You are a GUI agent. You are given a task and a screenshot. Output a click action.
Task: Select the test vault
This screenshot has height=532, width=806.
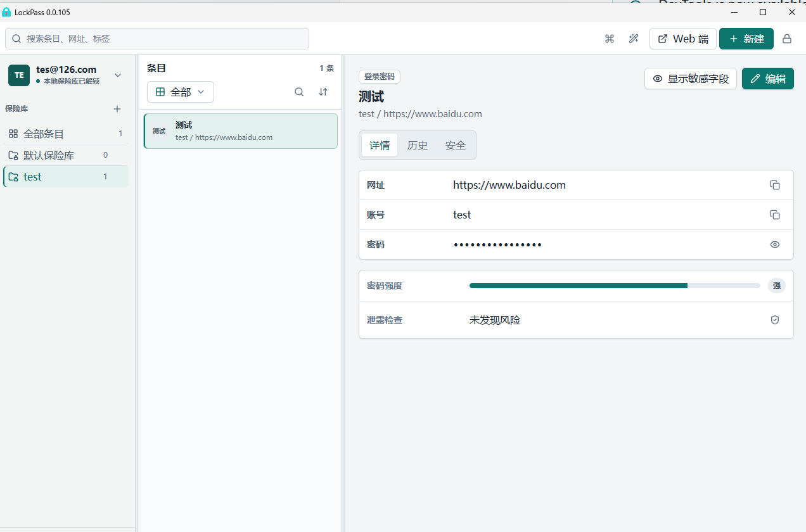pyautogui.click(x=66, y=177)
